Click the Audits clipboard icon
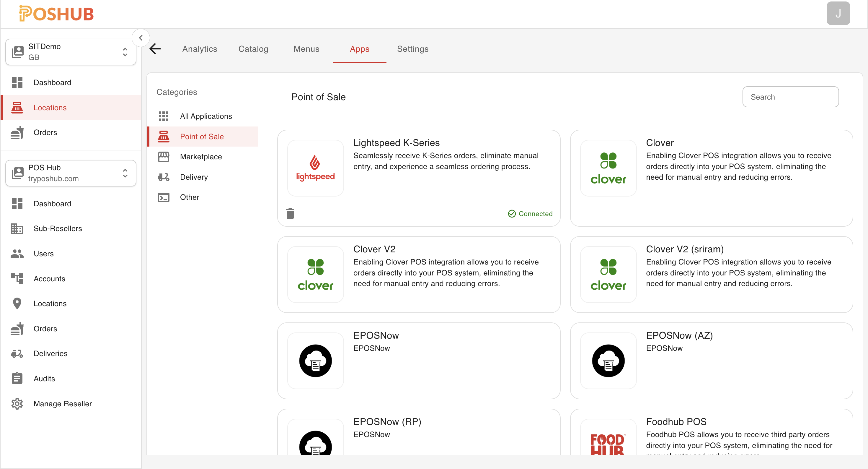 (x=17, y=378)
